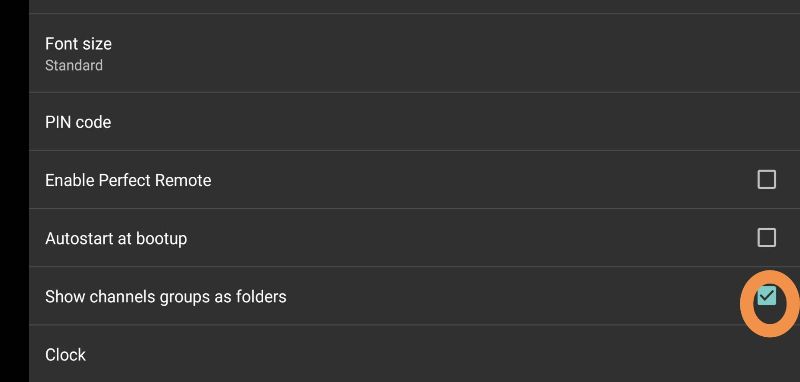800x382 pixels.
Task: Open the PIN code setting
Action: pos(414,121)
